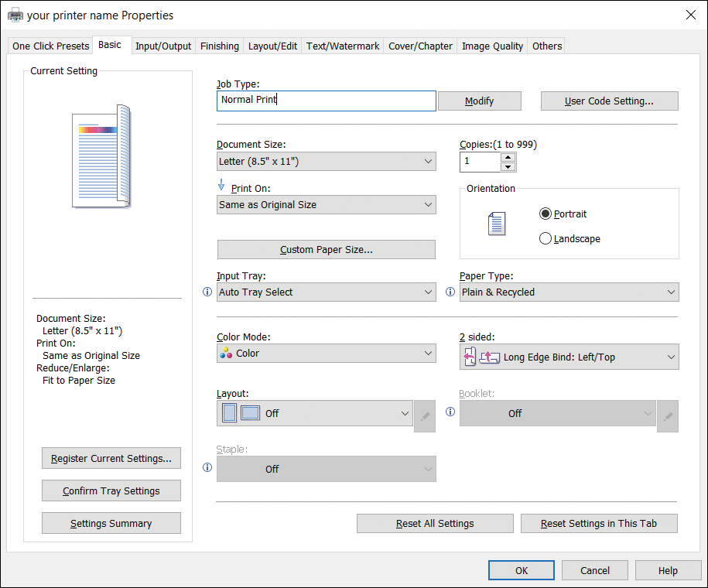The width and height of the screenshot is (708, 588).
Task: Expand the Color Mode dropdown
Action: click(327, 354)
